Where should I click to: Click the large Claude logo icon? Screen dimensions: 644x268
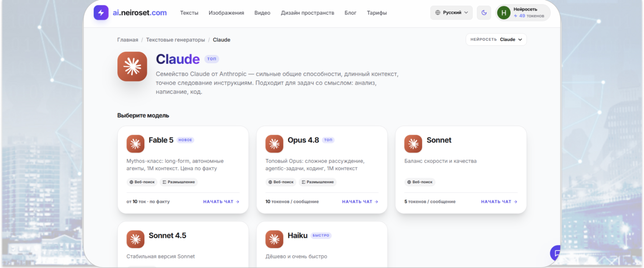(x=132, y=67)
